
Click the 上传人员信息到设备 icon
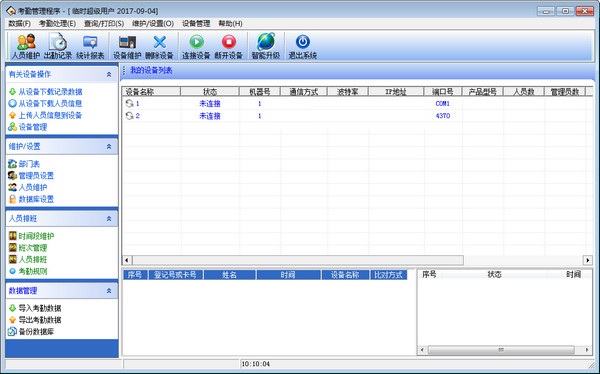(12, 115)
